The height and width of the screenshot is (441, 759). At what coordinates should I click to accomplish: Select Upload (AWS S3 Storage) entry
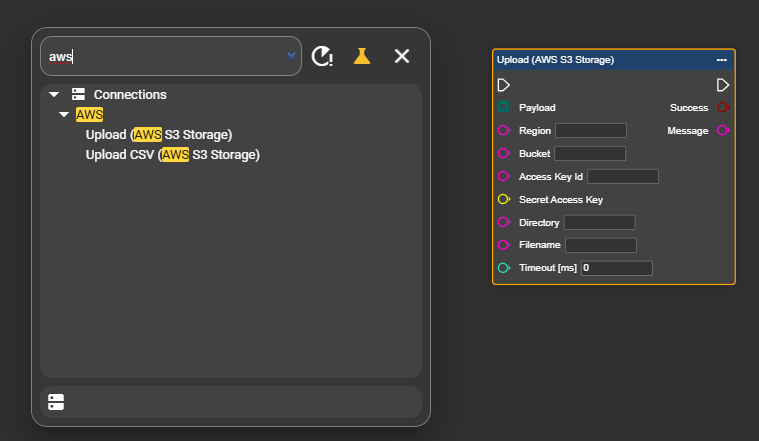click(159, 134)
